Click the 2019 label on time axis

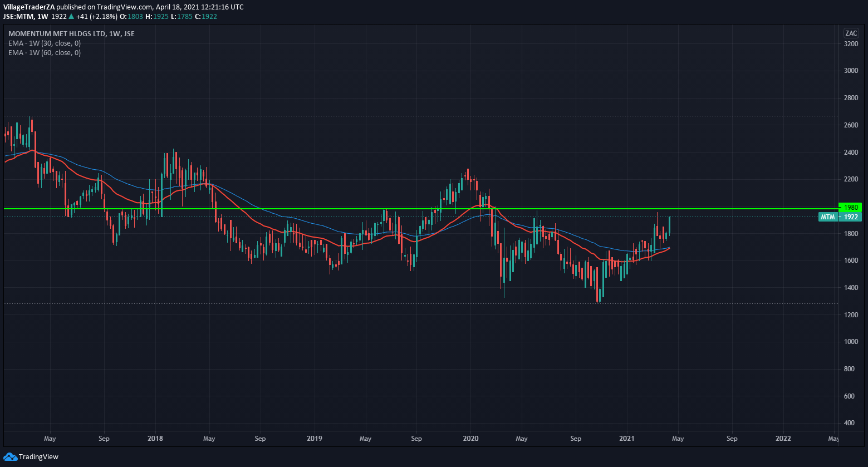pyautogui.click(x=315, y=439)
